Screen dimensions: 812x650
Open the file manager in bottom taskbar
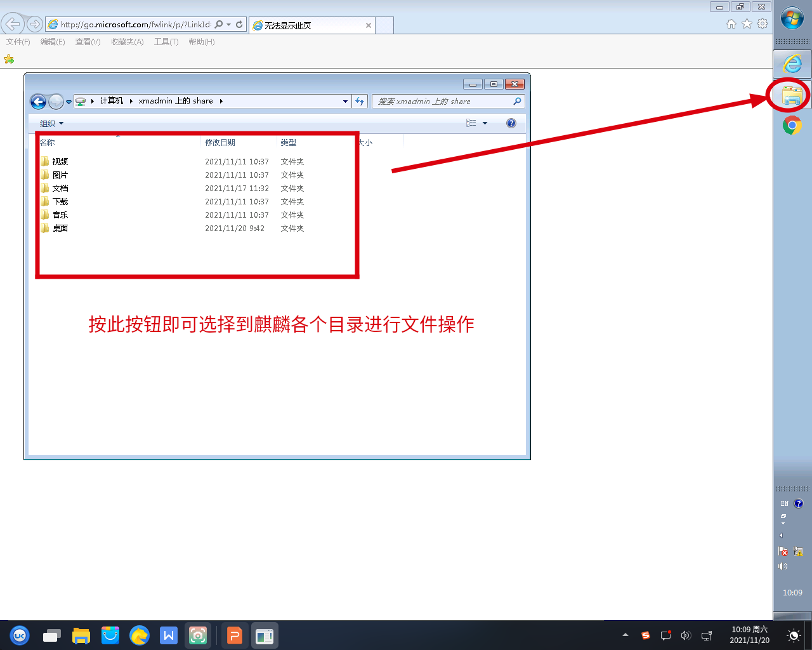click(x=81, y=635)
